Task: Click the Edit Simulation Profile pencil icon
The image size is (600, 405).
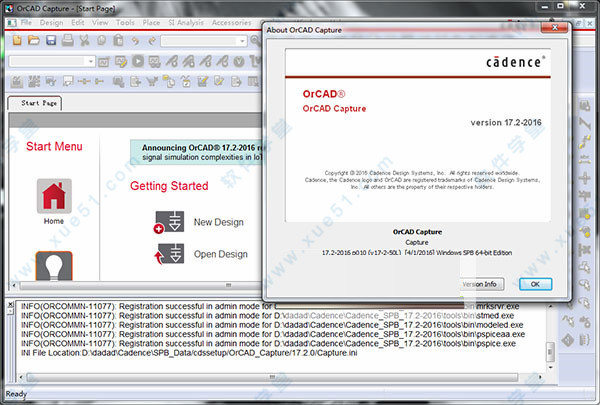Action: 121,62
